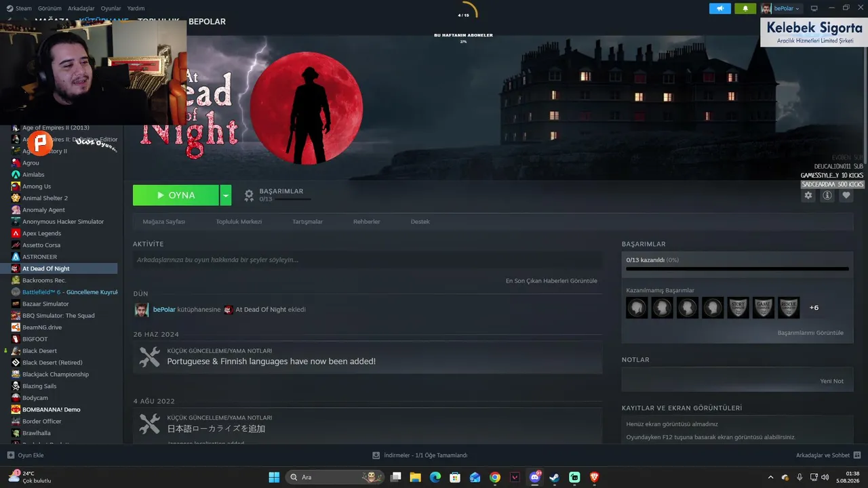
Task: Click bePolar username in activity feed
Action: point(164,310)
